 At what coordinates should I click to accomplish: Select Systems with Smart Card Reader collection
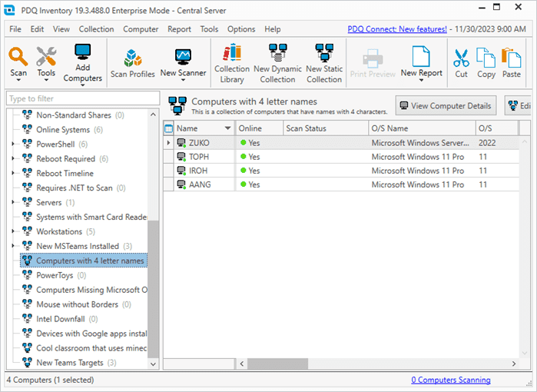(91, 217)
